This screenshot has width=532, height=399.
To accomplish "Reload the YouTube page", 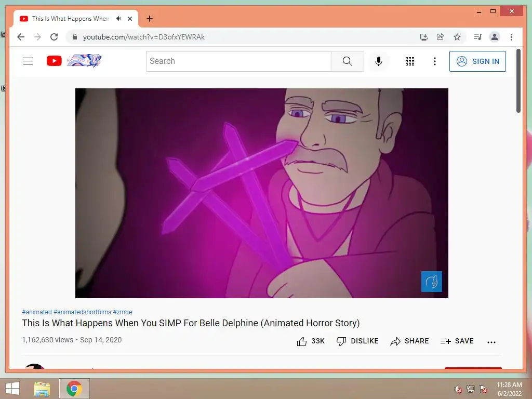I will click(54, 37).
